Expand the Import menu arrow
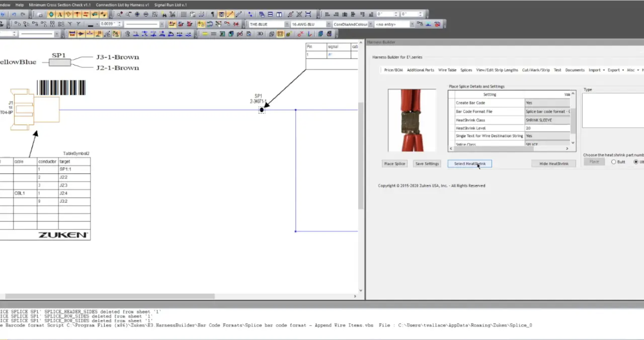Viewport: 644px width, 340px height. [604, 70]
